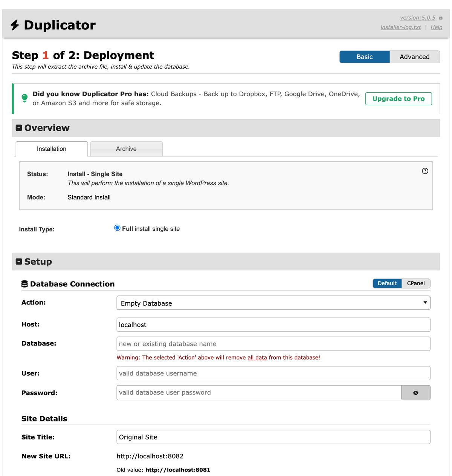This screenshot has height=476, width=452.
Task: Open the help question-mark icon in Overview
Action: 425,171
